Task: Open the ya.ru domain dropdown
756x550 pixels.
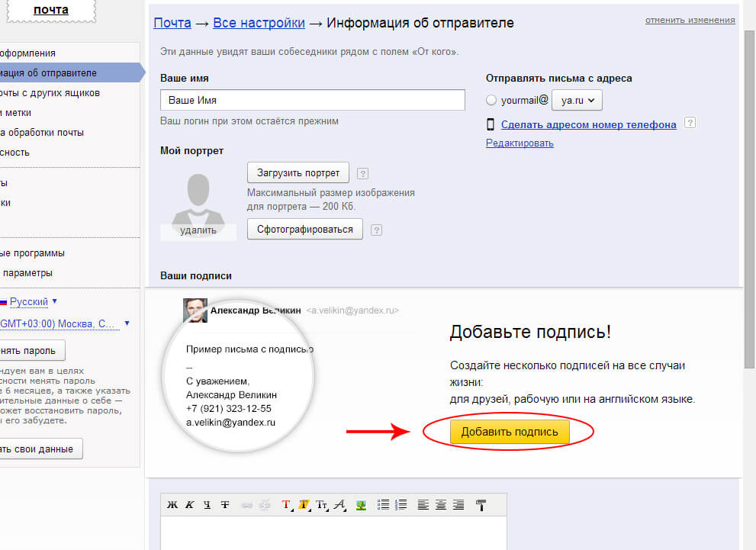Action: point(577,99)
